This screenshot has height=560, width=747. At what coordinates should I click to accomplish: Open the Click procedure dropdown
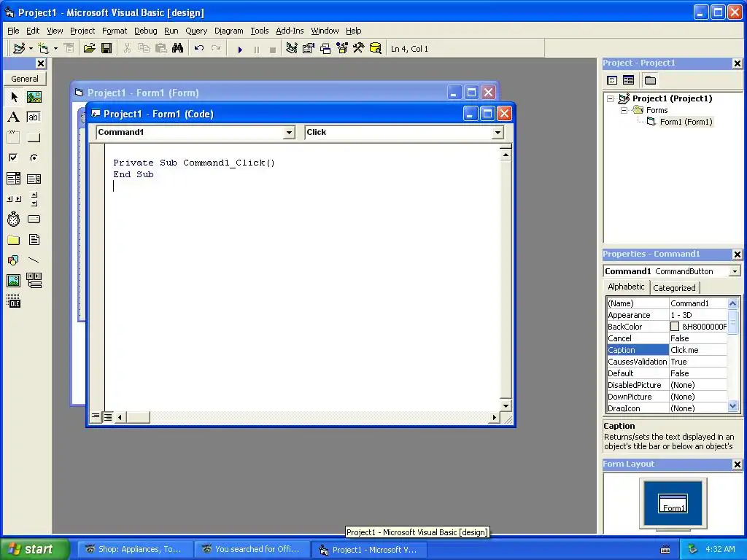(x=498, y=133)
